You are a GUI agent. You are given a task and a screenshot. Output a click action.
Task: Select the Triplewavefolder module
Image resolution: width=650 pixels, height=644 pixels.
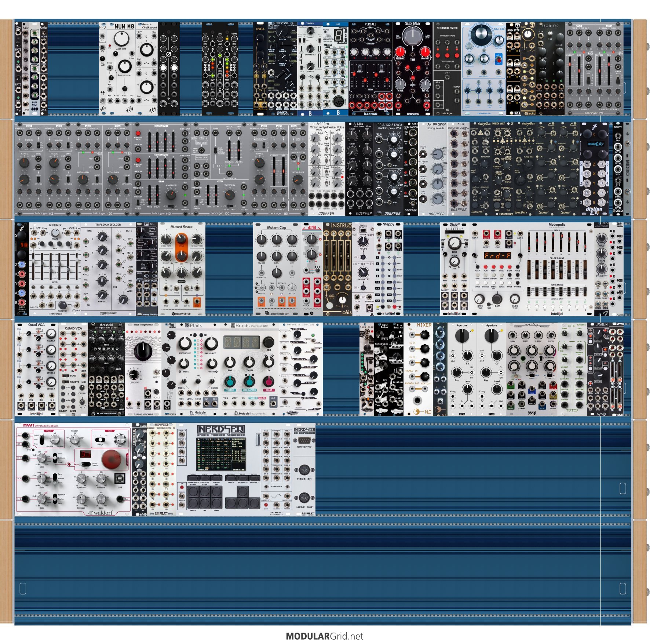108,269
